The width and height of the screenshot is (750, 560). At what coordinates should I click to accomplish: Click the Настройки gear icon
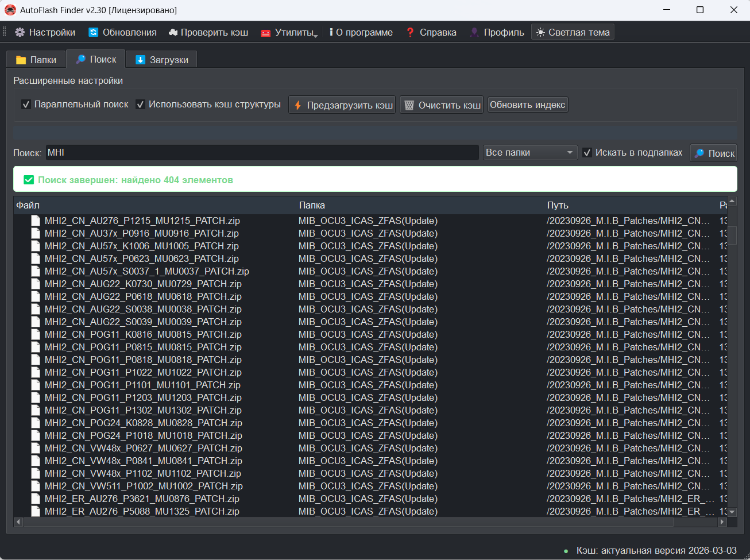[x=20, y=32]
